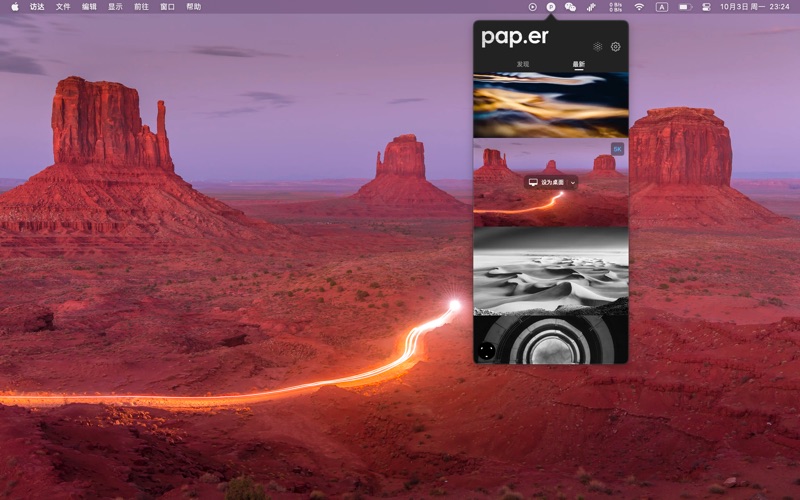800x500 pixels.
Task: Select the abstract golden blur wallpaper
Action: click(550, 105)
